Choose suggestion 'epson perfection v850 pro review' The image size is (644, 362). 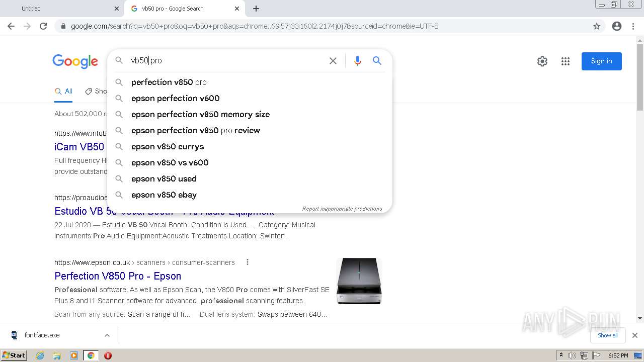250,130
